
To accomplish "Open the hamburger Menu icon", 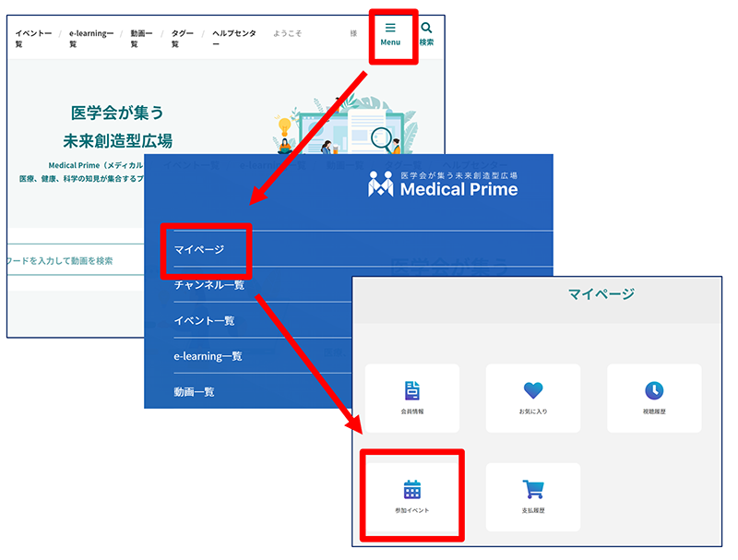I will coord(390,34).
